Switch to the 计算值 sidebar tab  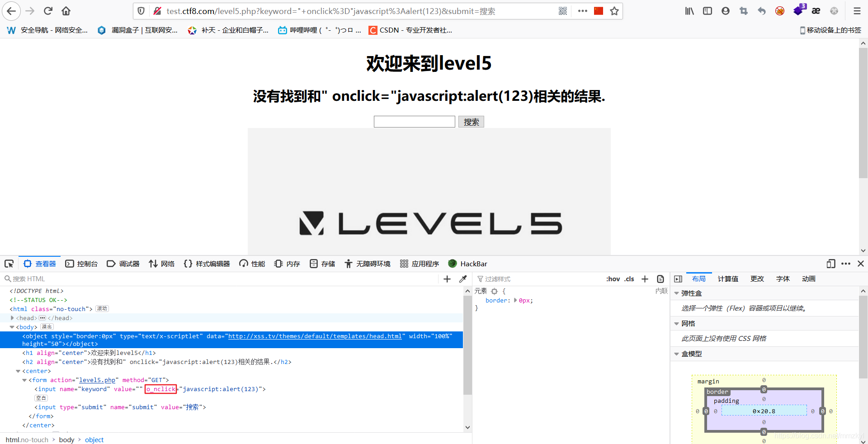(728, 279)
